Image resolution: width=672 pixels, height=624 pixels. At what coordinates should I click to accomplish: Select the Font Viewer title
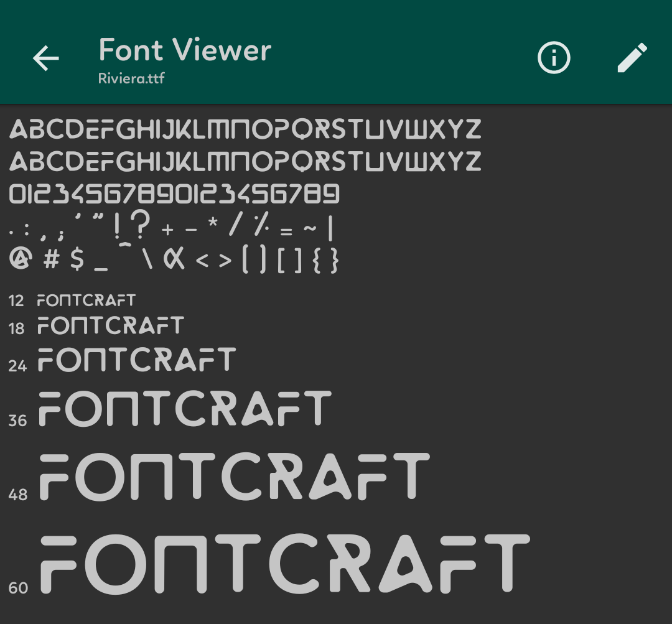(185, 50)
